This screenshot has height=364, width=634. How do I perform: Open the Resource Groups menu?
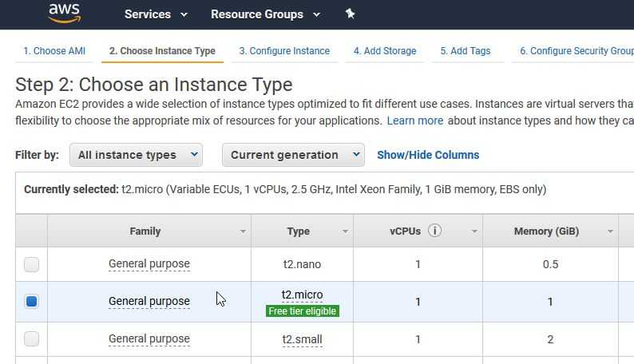[265, 14]
